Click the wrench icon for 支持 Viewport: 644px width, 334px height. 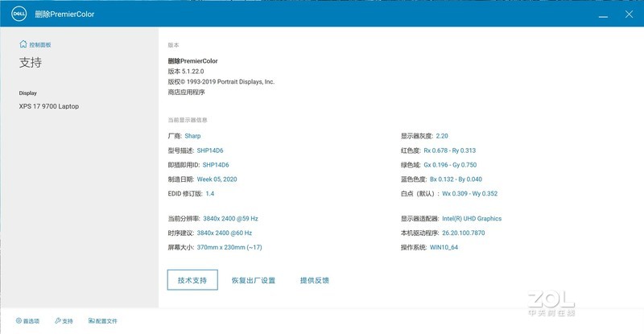58,320
